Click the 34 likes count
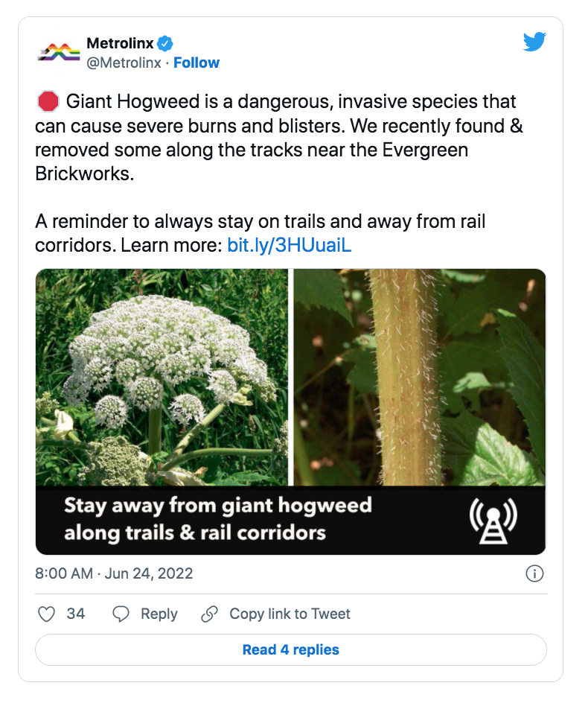Screen dimensions: 588x706 point(76,614)
